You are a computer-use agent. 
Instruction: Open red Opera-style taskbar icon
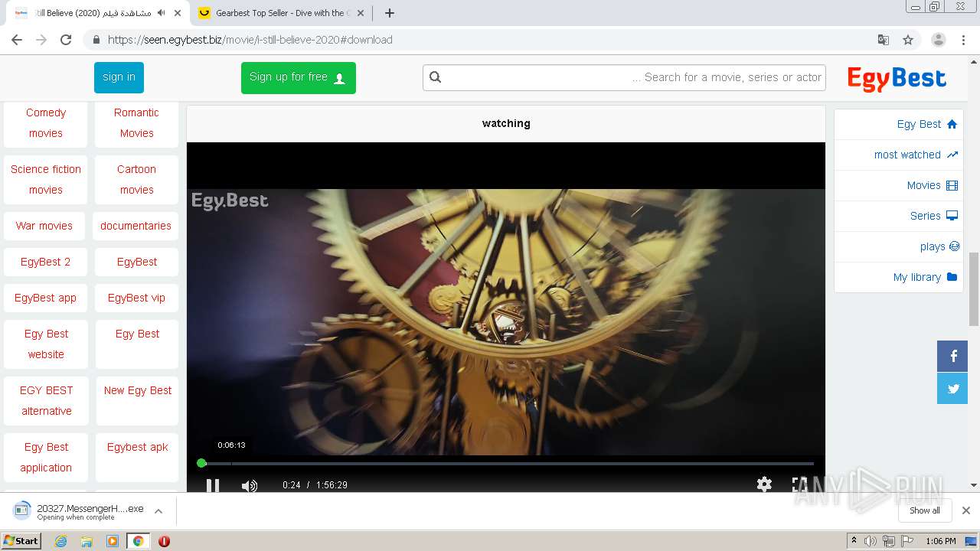click(x=164, y=541)
